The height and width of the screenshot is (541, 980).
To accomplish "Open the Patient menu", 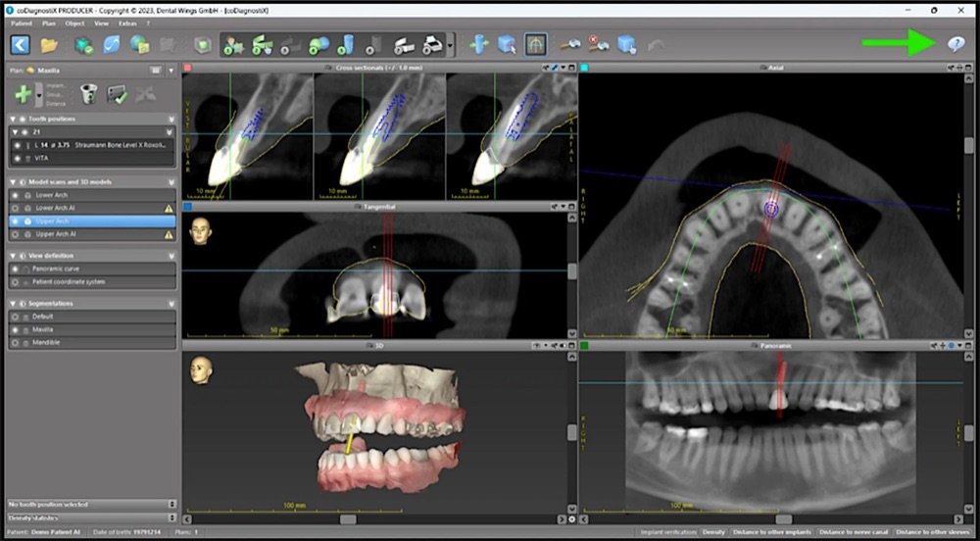I will [x=22, y=24].
